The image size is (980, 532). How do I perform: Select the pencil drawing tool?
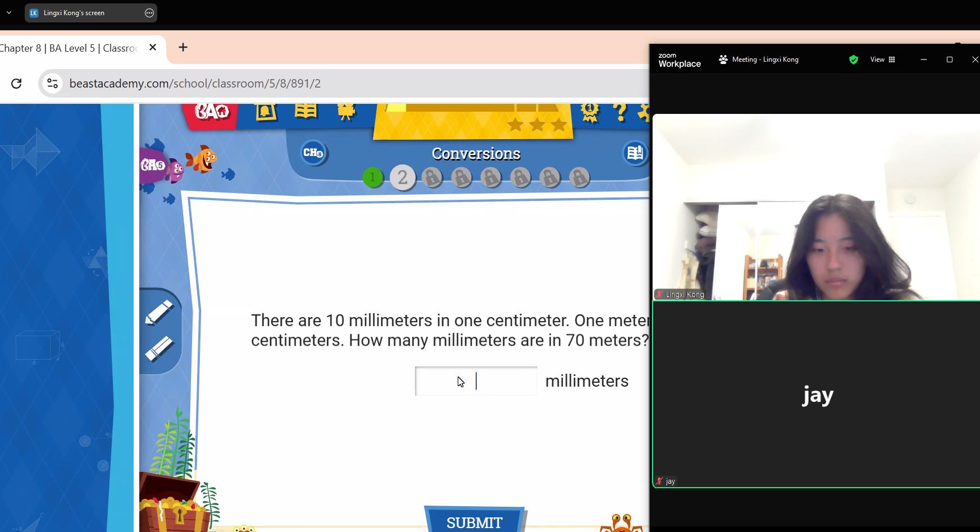(x=159, y=312)
